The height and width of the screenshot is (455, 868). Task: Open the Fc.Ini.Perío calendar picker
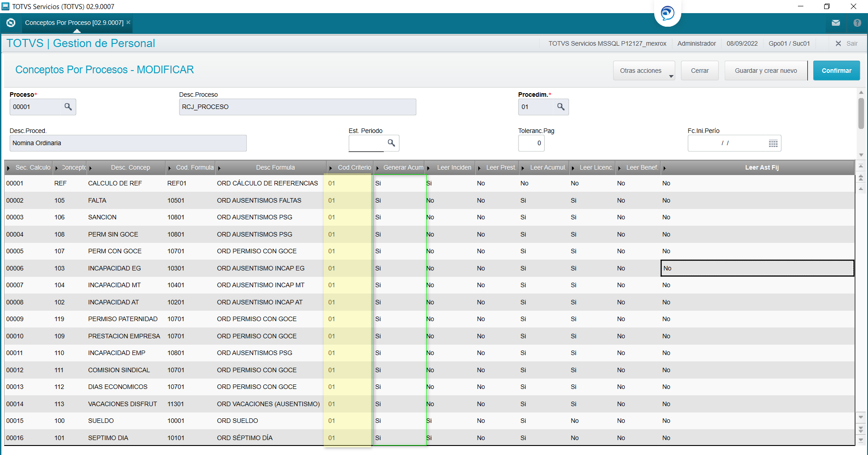click(773, 143)
